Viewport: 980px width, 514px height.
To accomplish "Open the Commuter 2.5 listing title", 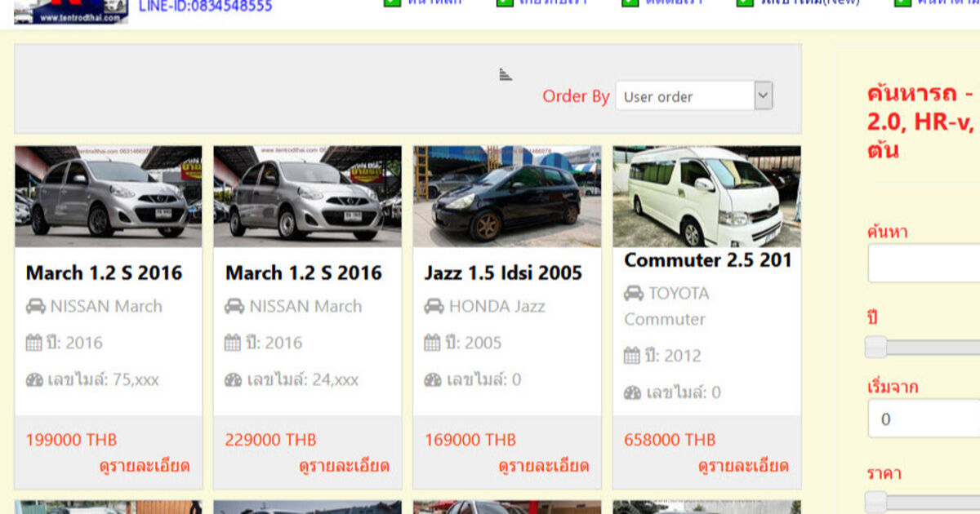I will click(x=708, y=260).
